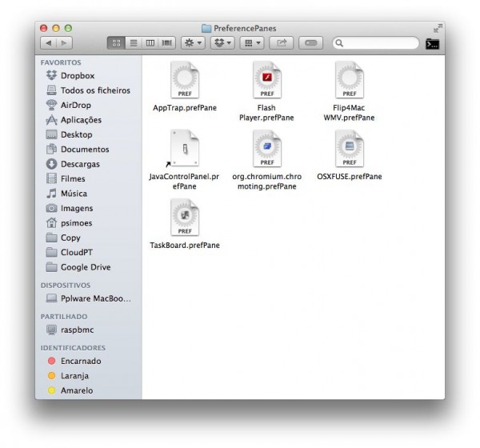Switch to list view
This screenshot has width=480, height=448.
click(134, 43)
